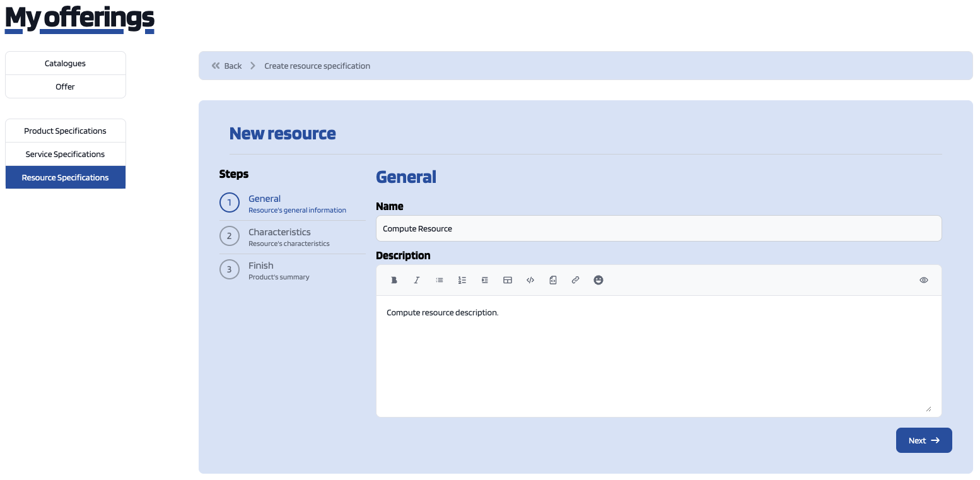This screenshot has height=480, width=980.
Task: Toggle description preview with eye icon
Action: pyautogui.click(x=924, y=280)
